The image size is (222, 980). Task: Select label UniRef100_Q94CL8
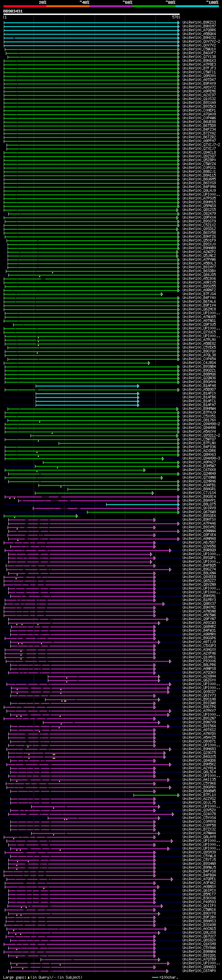[x=199, y=152]
